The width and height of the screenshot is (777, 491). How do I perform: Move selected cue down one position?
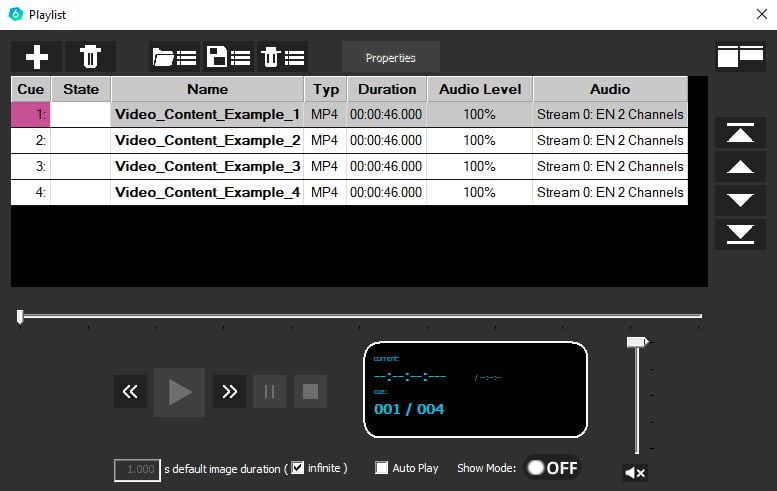point(740,200)
